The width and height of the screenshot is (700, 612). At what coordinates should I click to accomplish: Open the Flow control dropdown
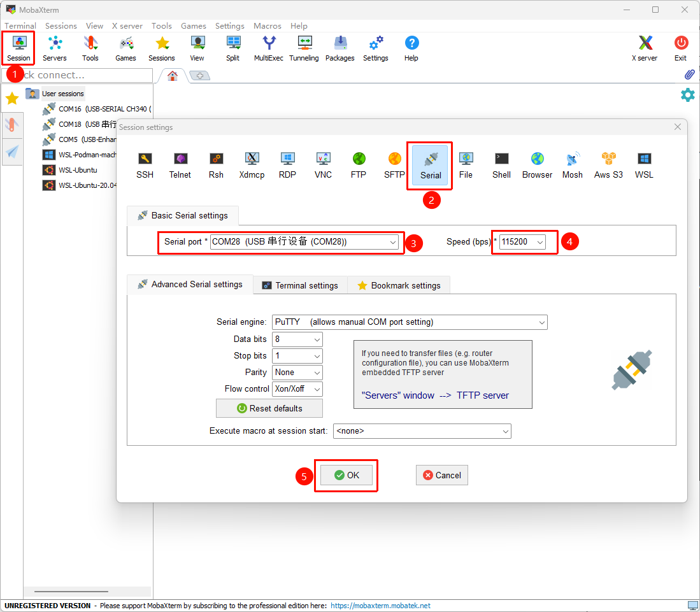click(317, 389)
